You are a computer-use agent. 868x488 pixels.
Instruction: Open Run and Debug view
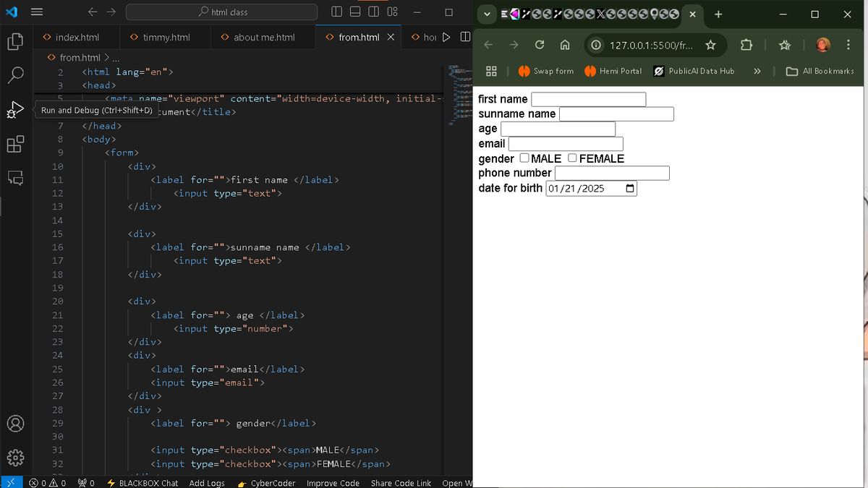pos(16,110)
